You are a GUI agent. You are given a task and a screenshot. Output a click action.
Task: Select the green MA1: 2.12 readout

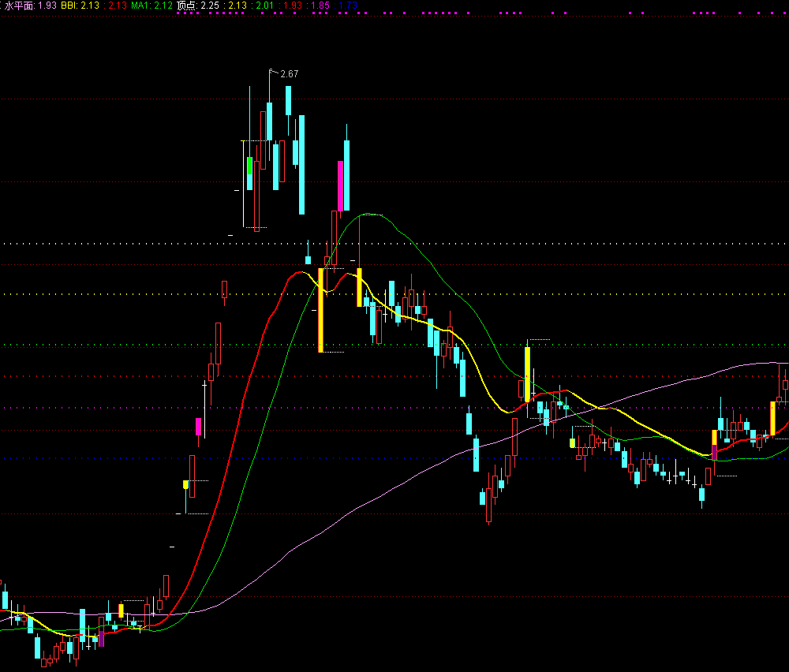[x=152, y=6]
